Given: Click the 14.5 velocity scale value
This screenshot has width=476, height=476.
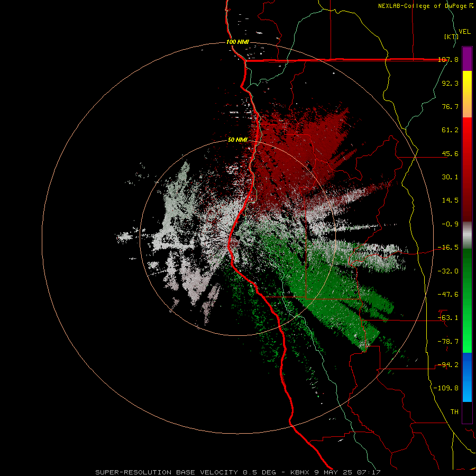Looking at the screenshot, I should (450, 200).
